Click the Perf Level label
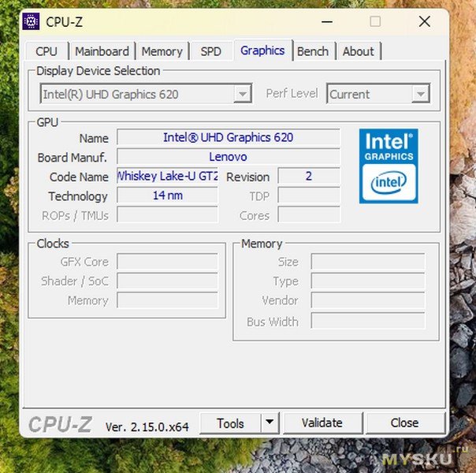Viewport: 476px width, 473px height. [x=292, y=94]
